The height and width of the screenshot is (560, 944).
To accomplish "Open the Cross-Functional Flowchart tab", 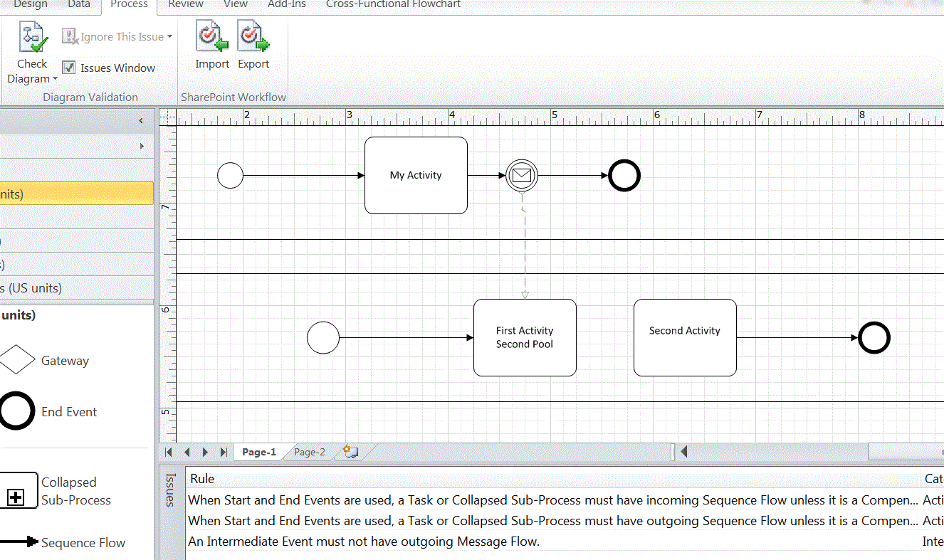I will 393,4.
